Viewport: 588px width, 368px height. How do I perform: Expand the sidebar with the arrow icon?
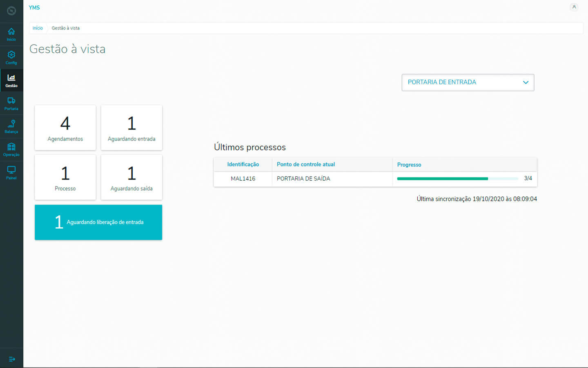coord(12,359)
